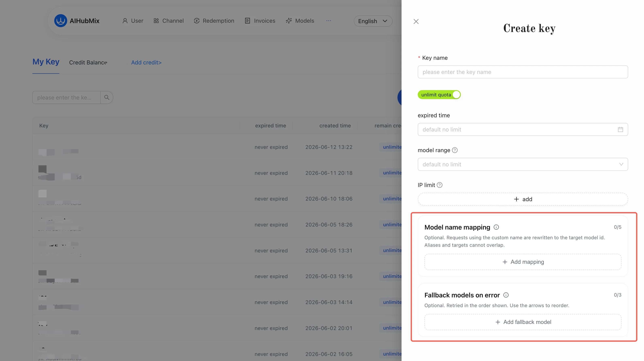Click the 0/5 mapping counter
Screen dimensions: 644x361
(x=617, y=227)
